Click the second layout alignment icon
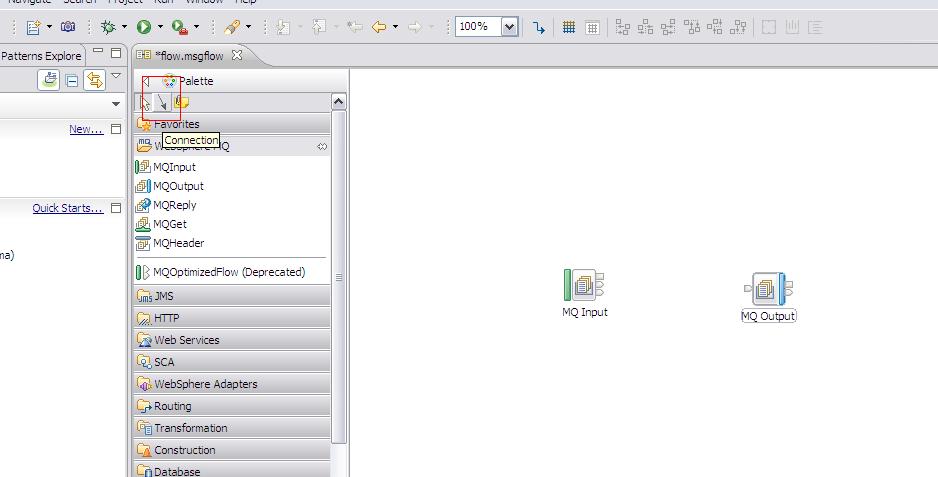Viewport: 938px width, 477px height. point(645,27)
